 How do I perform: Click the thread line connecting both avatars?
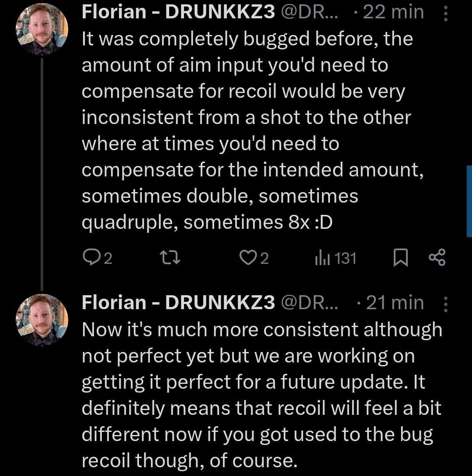pyautogui.click(x=42, y=175)
